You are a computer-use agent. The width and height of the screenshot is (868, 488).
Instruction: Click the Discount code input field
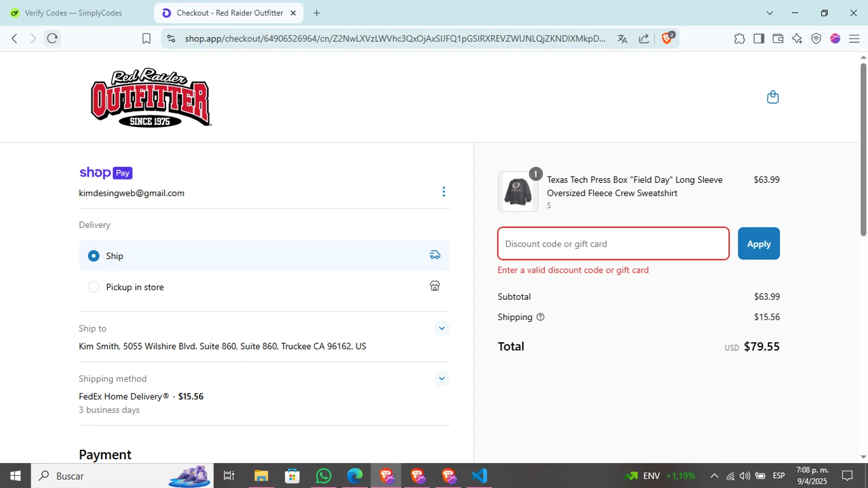coord(613,244)
